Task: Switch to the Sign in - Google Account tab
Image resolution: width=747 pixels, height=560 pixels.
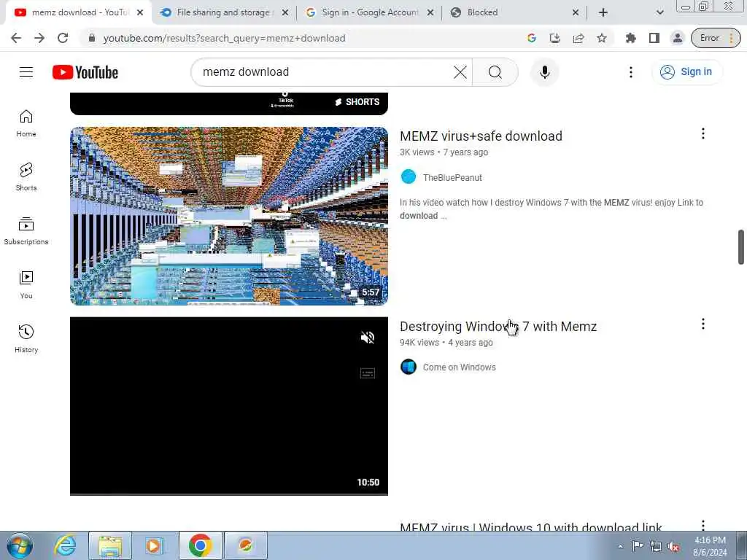Action: (370, 12)
